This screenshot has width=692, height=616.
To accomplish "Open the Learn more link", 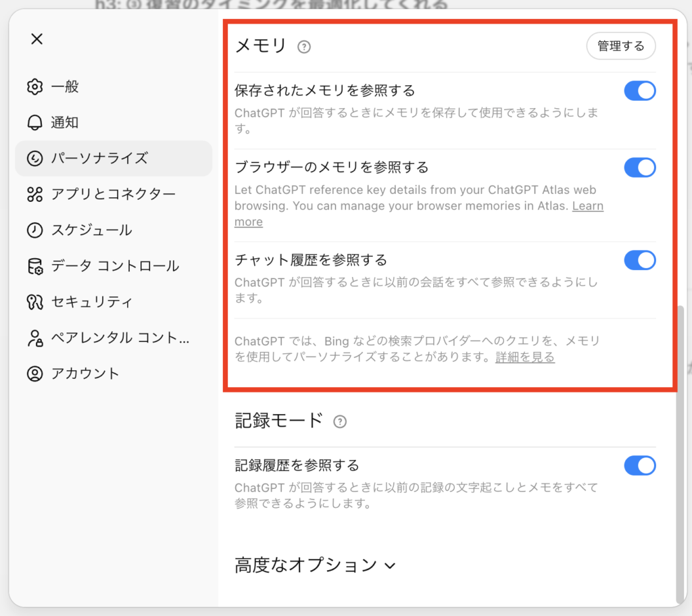I will (x=587, y=206).
